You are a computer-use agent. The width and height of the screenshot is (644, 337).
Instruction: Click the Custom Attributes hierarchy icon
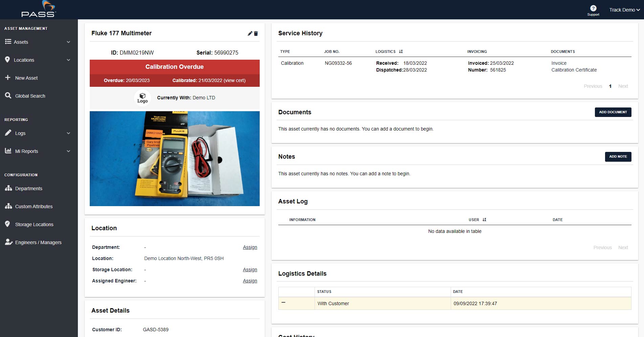point(8,206)
